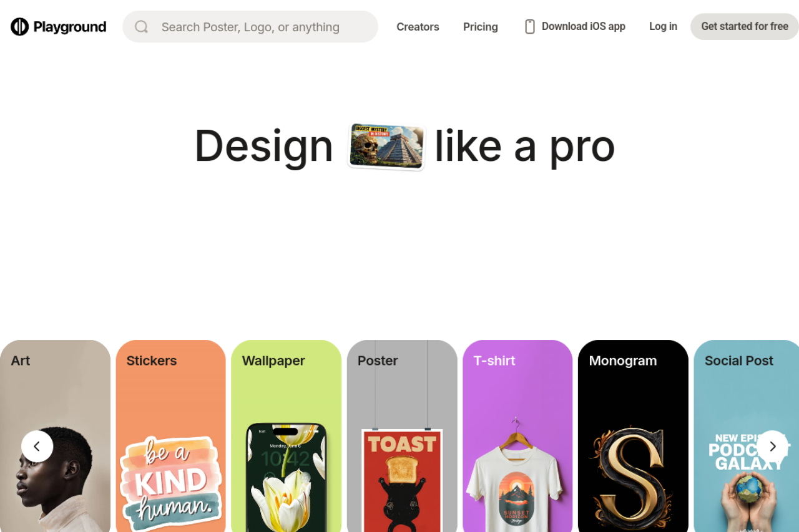This screenshot has width=799, height=532.
Task: Click the Playground wordmark text
Action: click(70, 27)
